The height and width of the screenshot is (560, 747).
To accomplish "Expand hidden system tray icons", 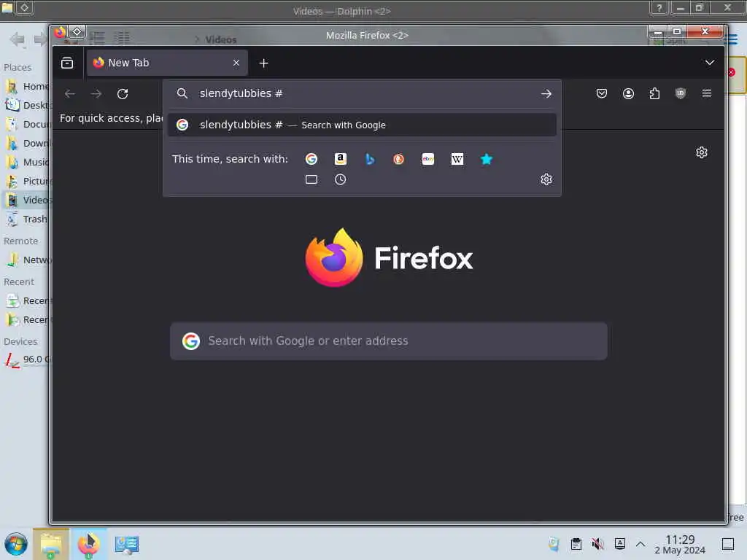I will (x=640, y=544).
